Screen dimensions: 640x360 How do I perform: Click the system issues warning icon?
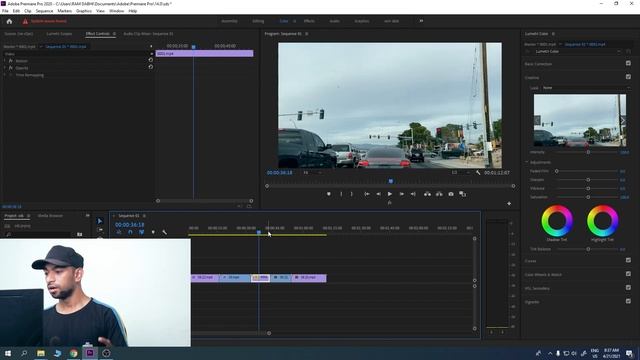coord(25,21)
